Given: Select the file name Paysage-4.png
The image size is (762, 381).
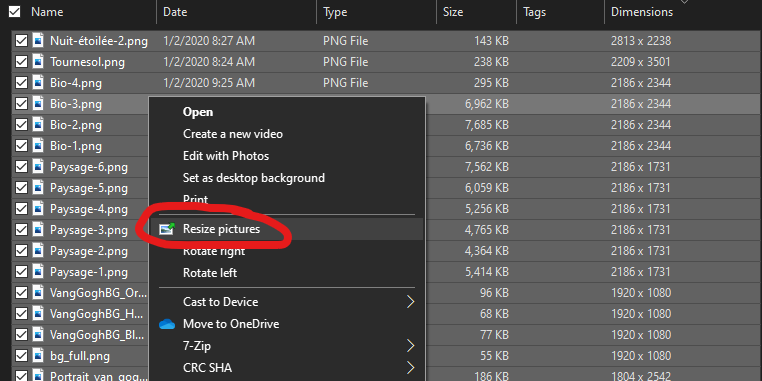Looking at the screenshot, I should 89,209.
